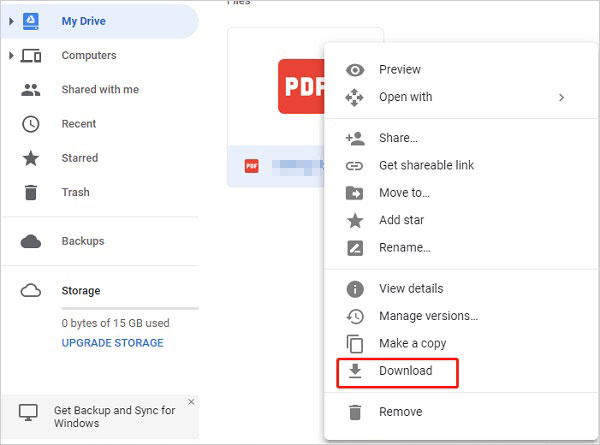The width and height of the screenshot is (600, 445).
Task: Click the Add star icon in menu
Action: [x=354, y=220]
